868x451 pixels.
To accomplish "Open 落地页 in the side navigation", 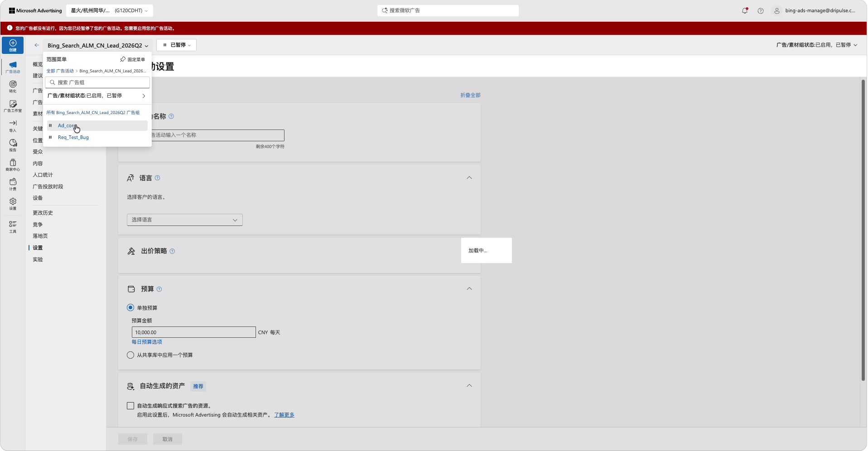I will click(x=40, y=236).
